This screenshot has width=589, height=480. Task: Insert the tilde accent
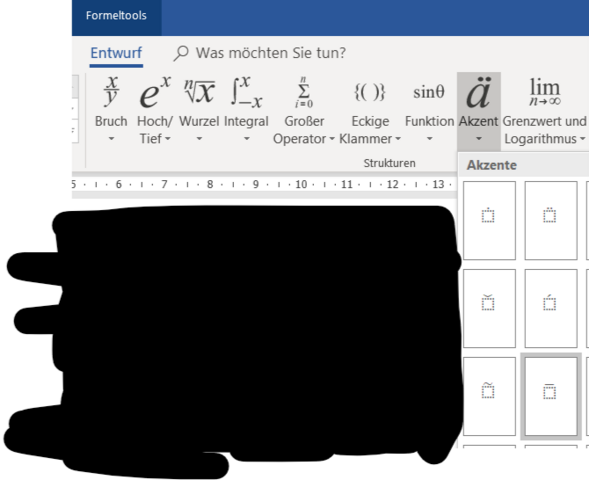tap(489, 396)
